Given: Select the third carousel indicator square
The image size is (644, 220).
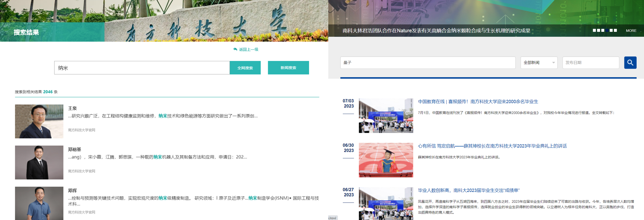Looking at the screenshot, I should 603,31.
